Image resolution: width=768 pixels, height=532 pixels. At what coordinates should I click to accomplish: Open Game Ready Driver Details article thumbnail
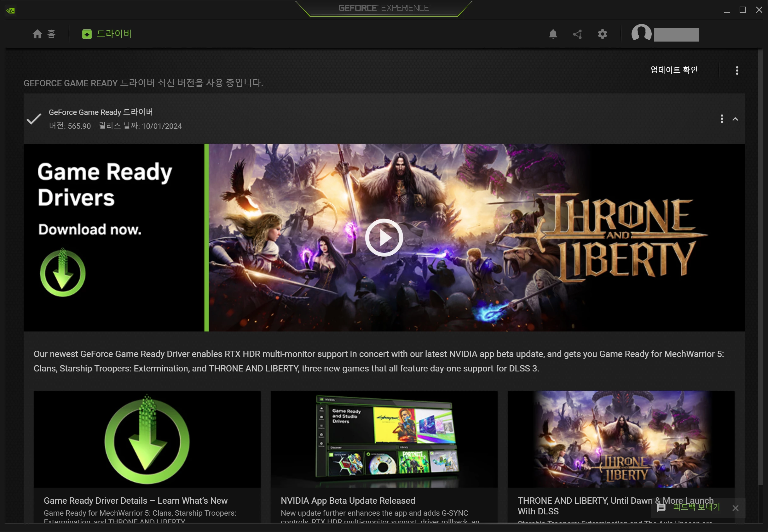[x=147, y=439]
